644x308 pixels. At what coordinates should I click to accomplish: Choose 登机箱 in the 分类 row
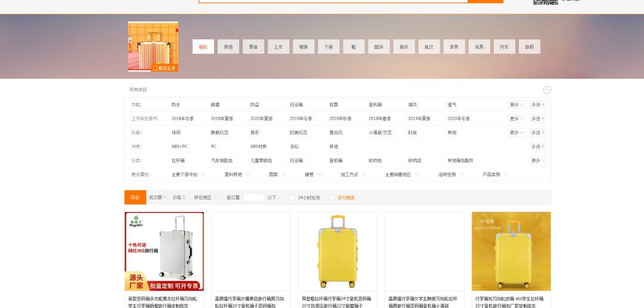click(x=336, y=160)
